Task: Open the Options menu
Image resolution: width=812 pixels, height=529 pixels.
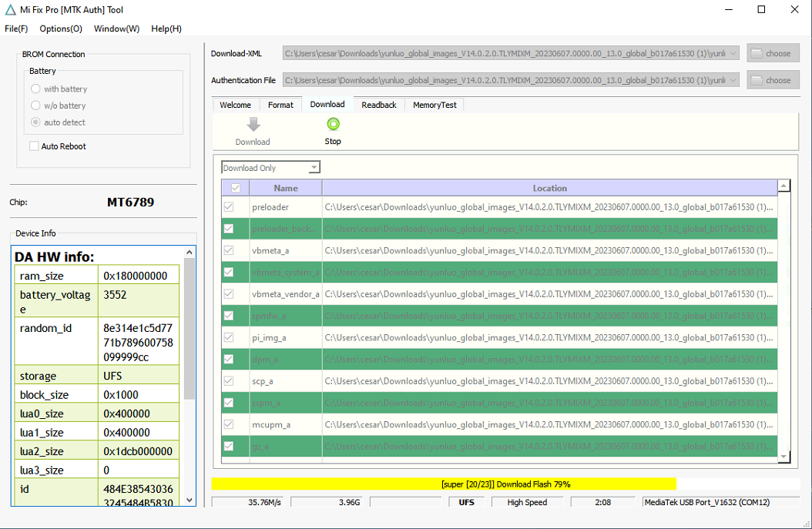Action: [x=61, y=28]
